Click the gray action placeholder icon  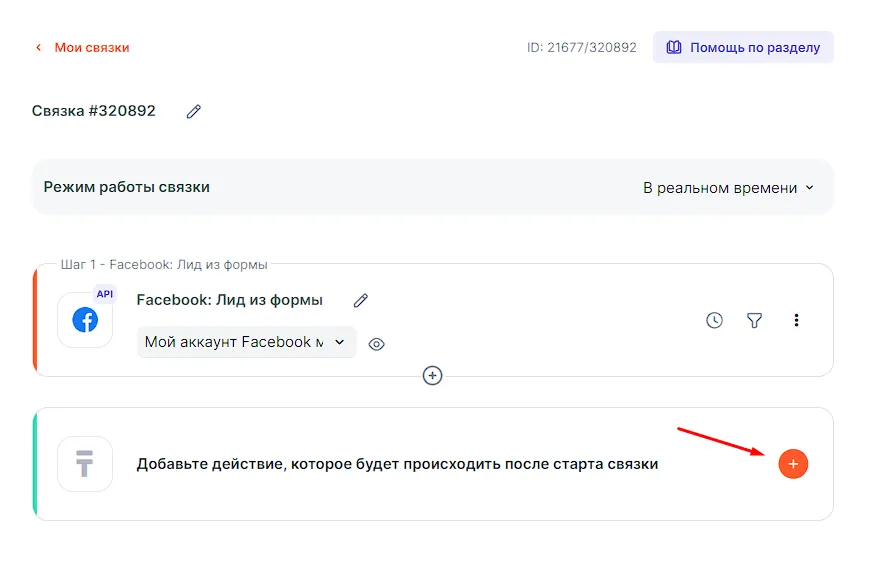point(85,464)
